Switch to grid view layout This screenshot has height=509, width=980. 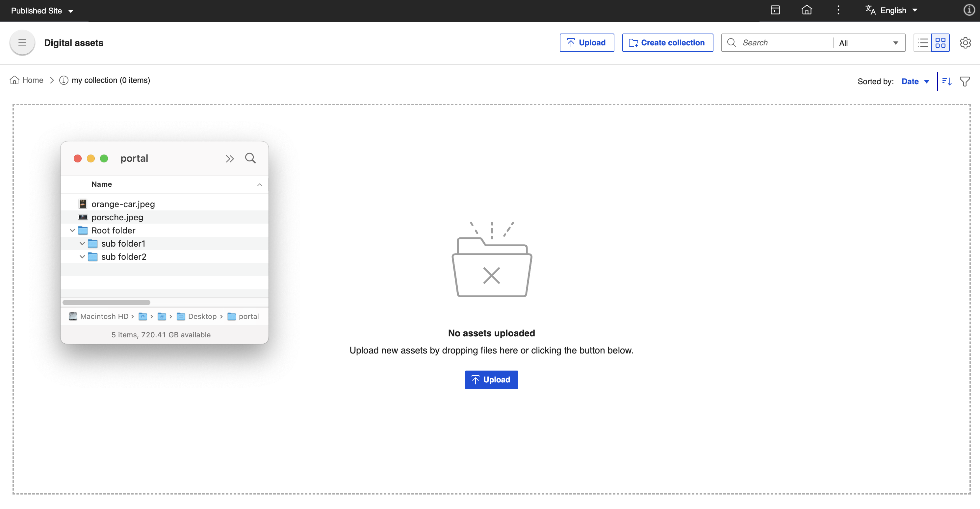pos(941,42)
